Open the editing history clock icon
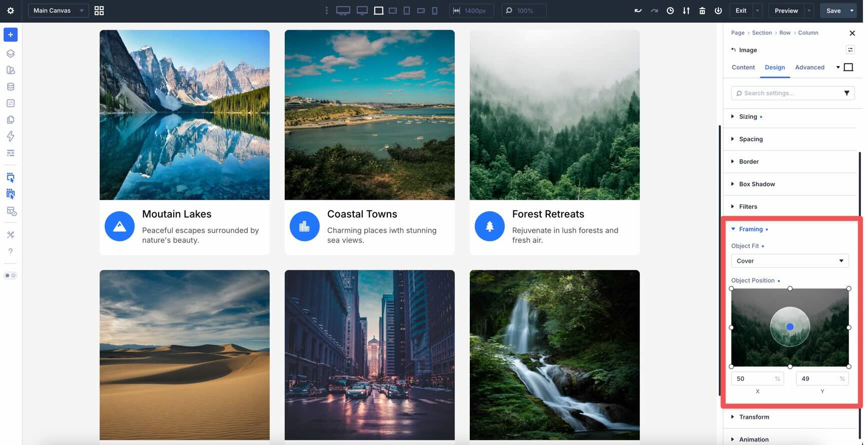The height and width of the screenshot is (445, 868). pyautogui.click(x=670, y=11)
